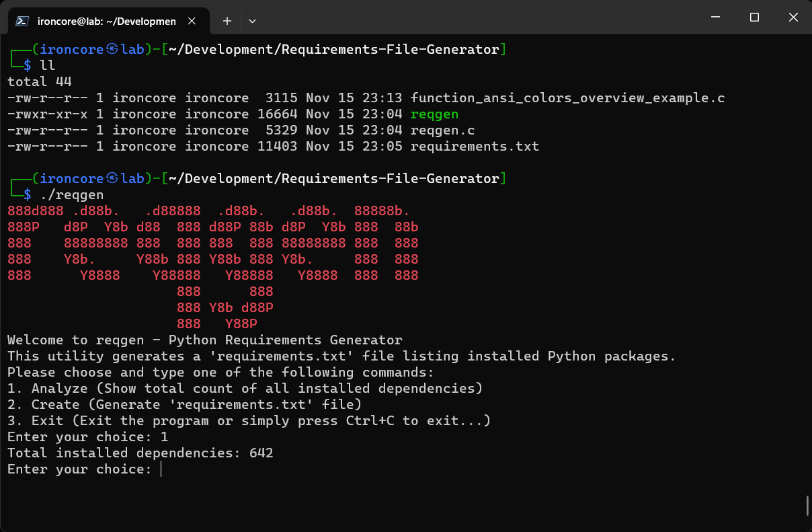Open a new terminal tab with plus

227,21
